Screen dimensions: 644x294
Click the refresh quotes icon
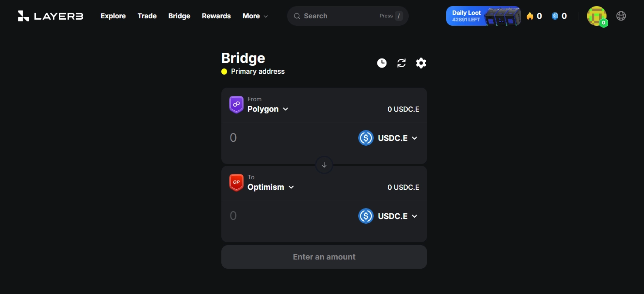tap(401, 63)
